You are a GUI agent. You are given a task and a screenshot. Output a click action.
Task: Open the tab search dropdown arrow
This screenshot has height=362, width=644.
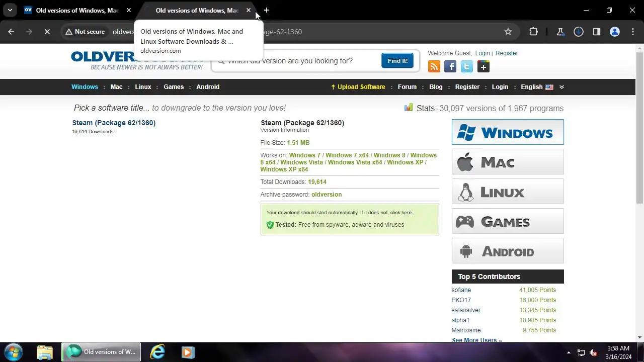(10, 10)
